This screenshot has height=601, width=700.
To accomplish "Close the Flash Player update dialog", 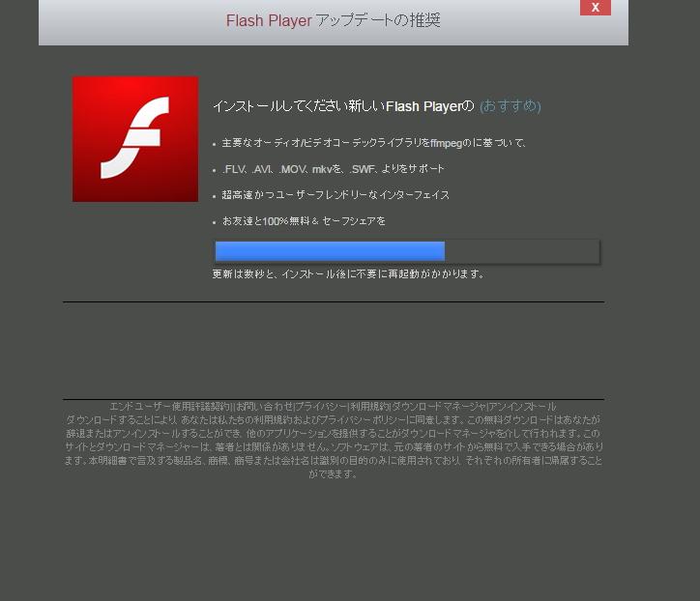I will coord(595,7).
